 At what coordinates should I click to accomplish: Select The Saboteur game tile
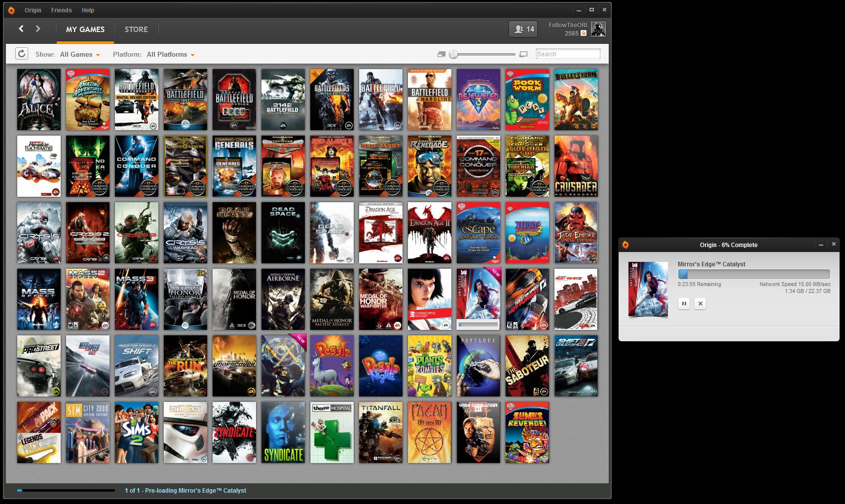point(527,366)
